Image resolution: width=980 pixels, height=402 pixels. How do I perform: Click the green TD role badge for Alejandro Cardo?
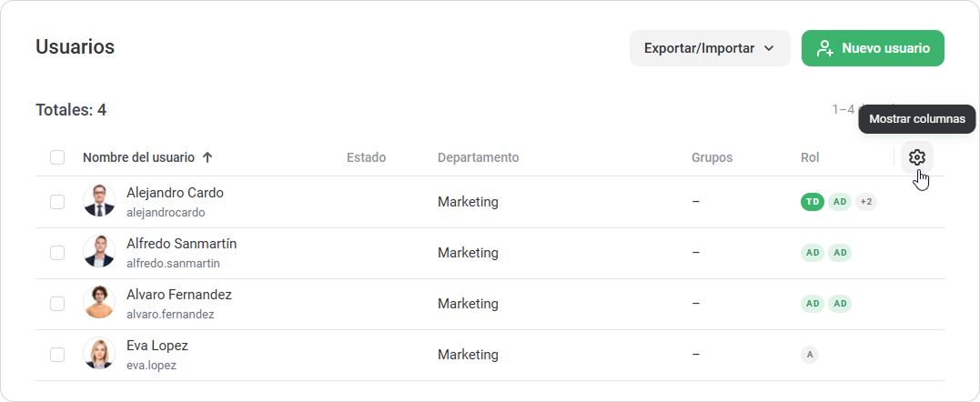[x=812, y=201]
